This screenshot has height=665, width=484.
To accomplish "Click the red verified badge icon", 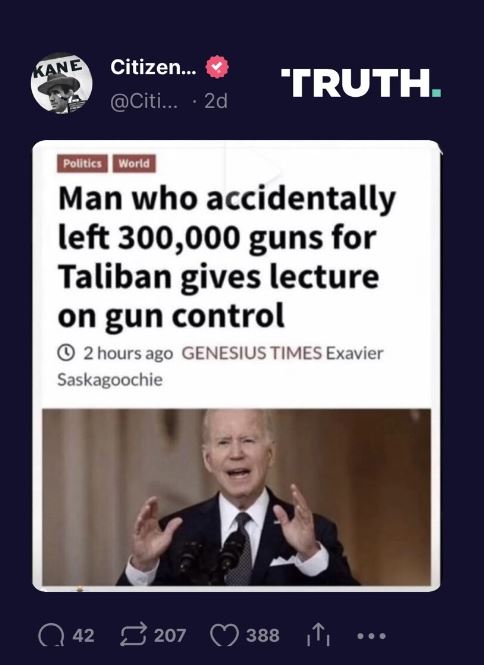I will (x=217, y=67).
